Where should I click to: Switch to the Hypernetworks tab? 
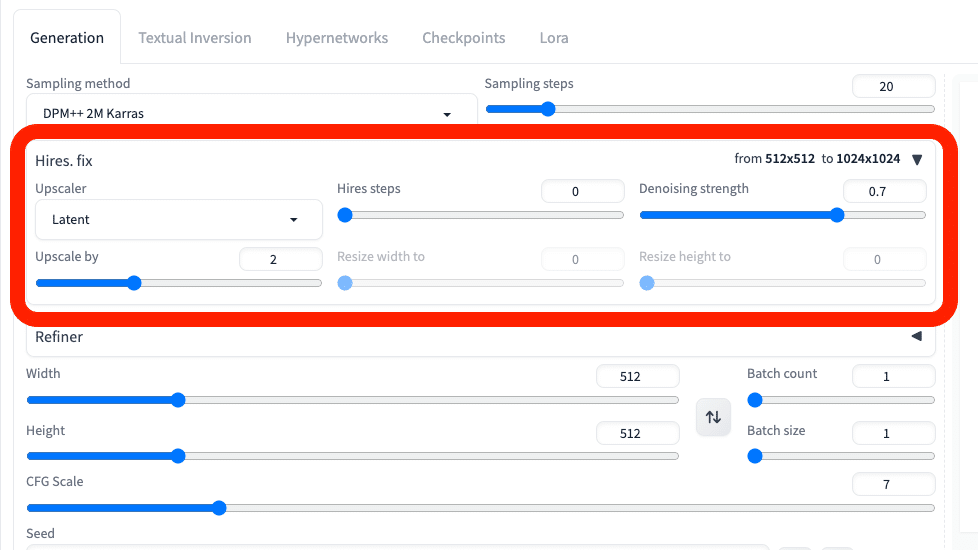click(337, 38)
